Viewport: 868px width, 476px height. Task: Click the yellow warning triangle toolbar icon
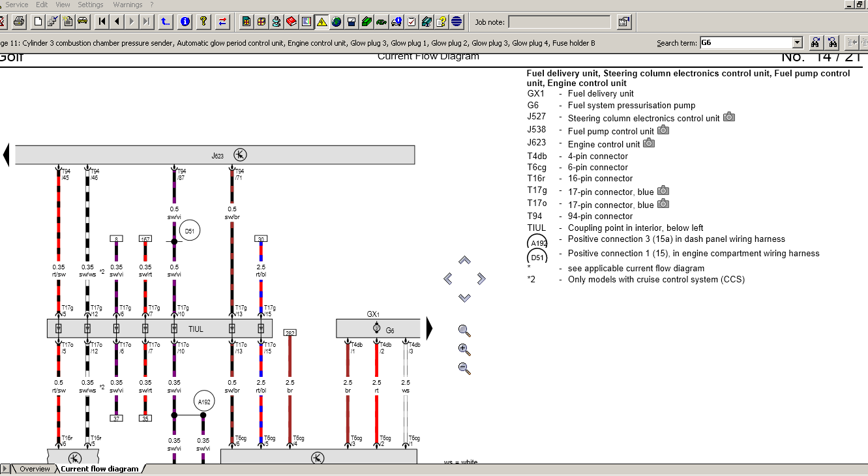click(322, 22)
